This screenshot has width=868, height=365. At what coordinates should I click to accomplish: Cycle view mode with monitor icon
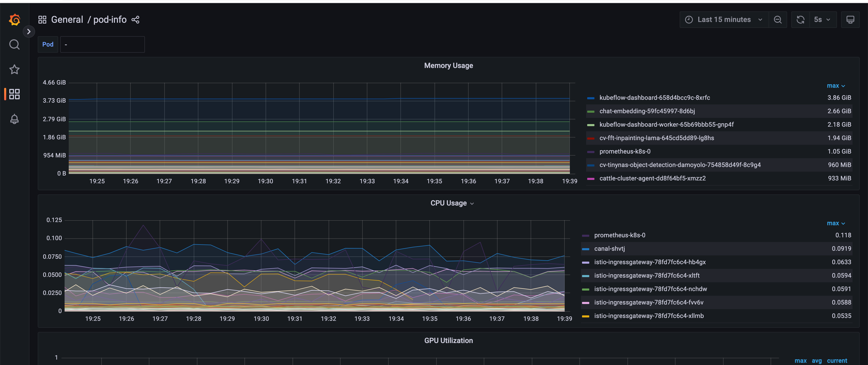click(850, 20)
